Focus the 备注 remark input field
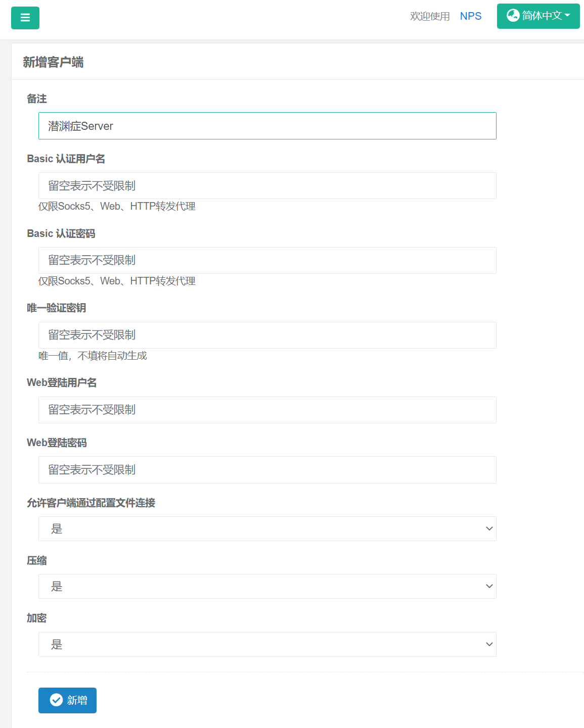The image size is (584, 728). (267, 126)
